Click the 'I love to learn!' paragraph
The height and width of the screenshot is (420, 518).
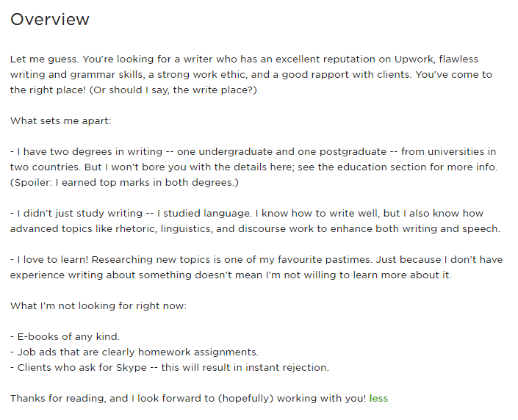(256, 267)
